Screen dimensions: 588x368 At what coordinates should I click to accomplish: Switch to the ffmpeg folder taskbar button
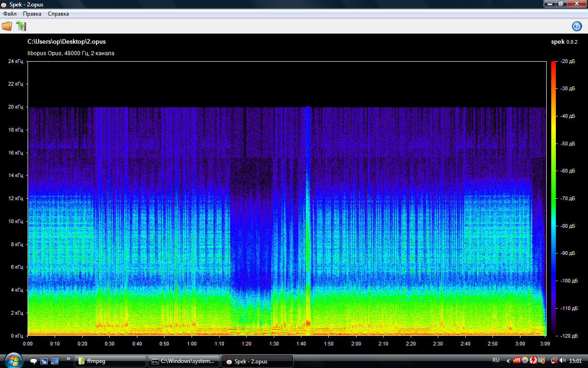(110, 361)
